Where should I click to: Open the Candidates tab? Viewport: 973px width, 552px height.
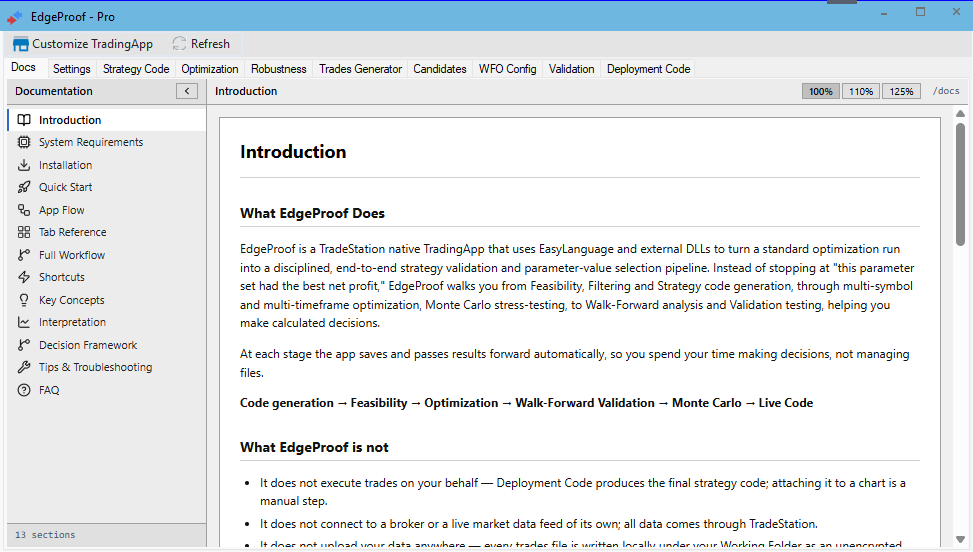coord(440,69)
